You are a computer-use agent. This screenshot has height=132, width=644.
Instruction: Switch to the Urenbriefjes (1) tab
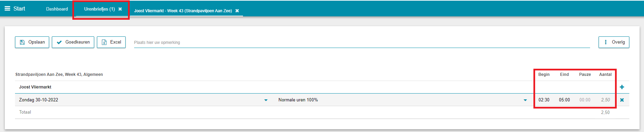(99, 9)
